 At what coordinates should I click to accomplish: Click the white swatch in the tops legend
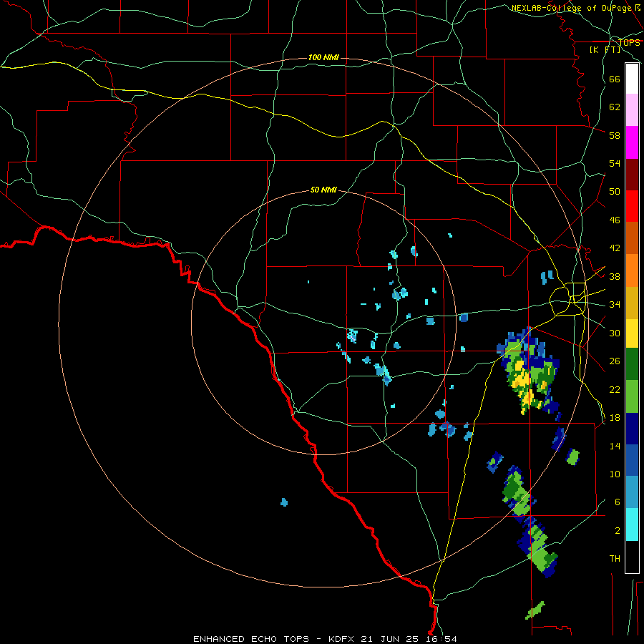pyautogui.click(x=632, y=79)
